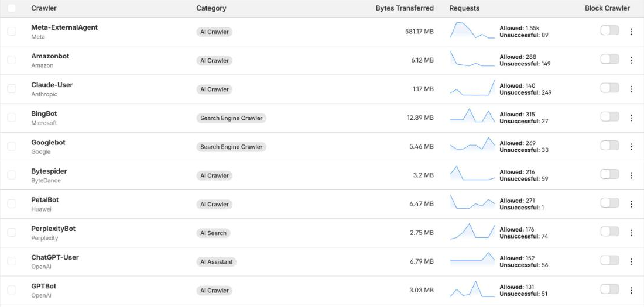Image resolution: width=644 pixels, height=307 pixels.
Task: Select the Amazonbot row checkbox
Action: tap(12, 60)
